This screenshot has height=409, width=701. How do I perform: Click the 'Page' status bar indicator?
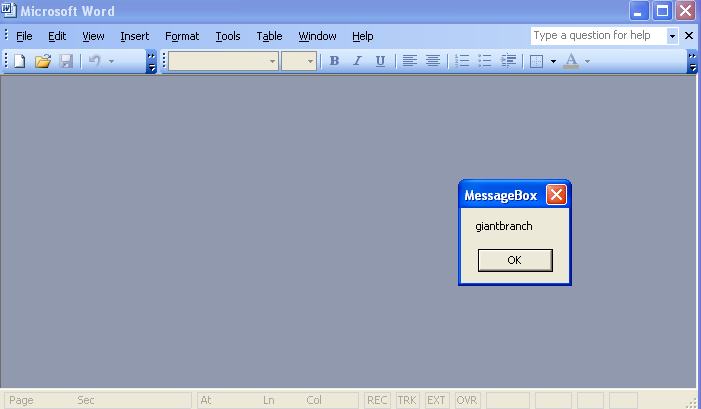point(21,400)
